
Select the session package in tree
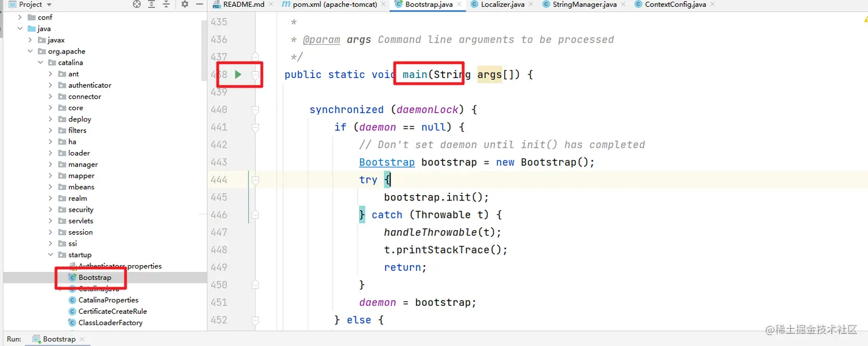pos(80,232)
